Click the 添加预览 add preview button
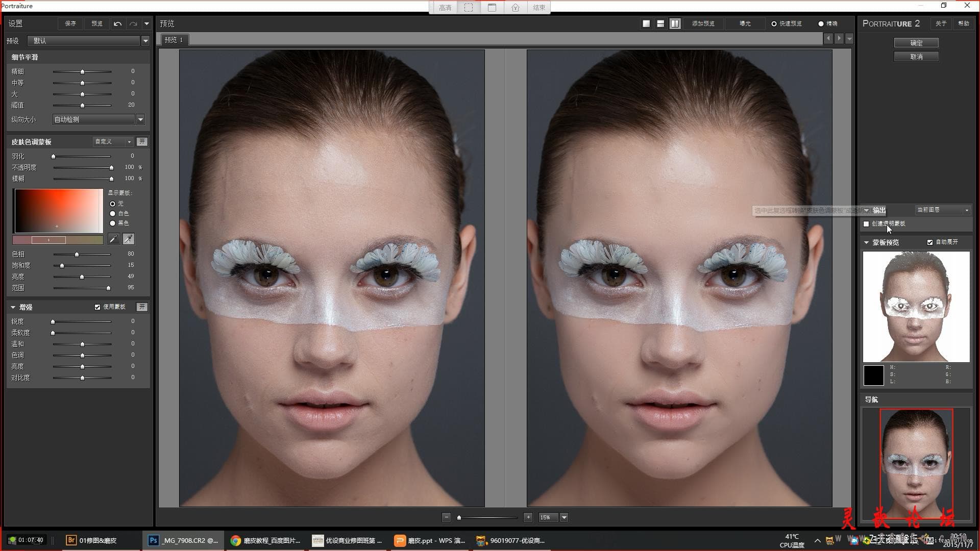The width and height of the screenshot is (980, 551). tap(703, 23)
